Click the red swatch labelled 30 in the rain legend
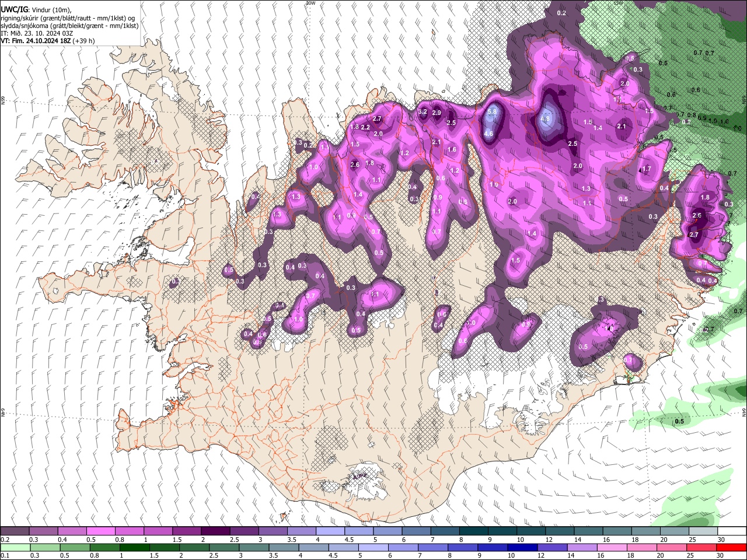 [731, 547]
